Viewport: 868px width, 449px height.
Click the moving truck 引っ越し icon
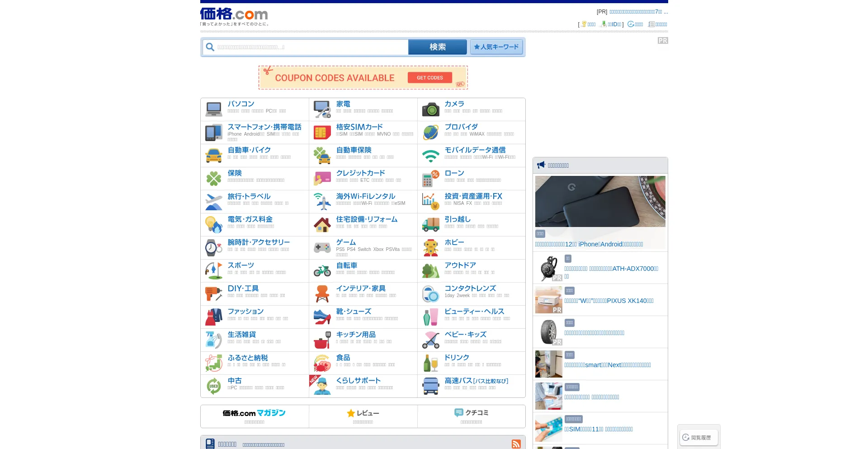click(x=430, y=225)
